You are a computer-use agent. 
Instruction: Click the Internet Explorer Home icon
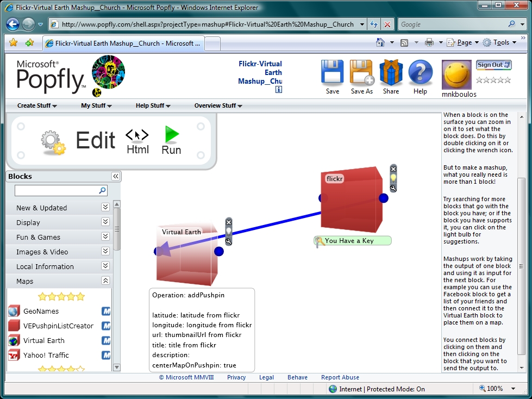pos(380,42)
